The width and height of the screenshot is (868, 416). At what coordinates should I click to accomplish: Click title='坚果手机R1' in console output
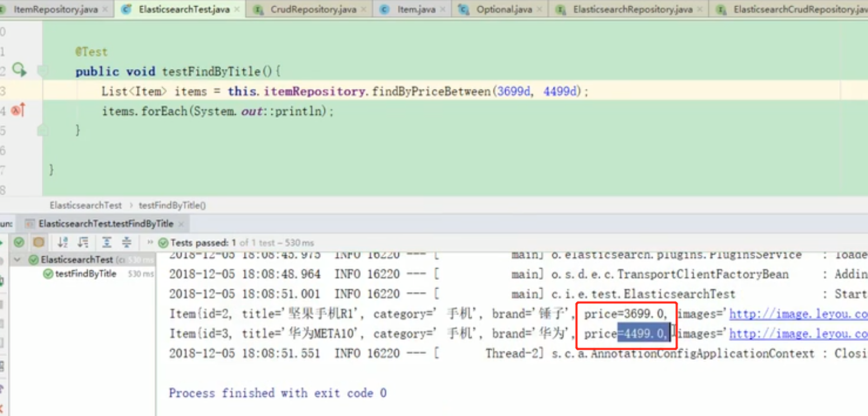click(301, 314)
